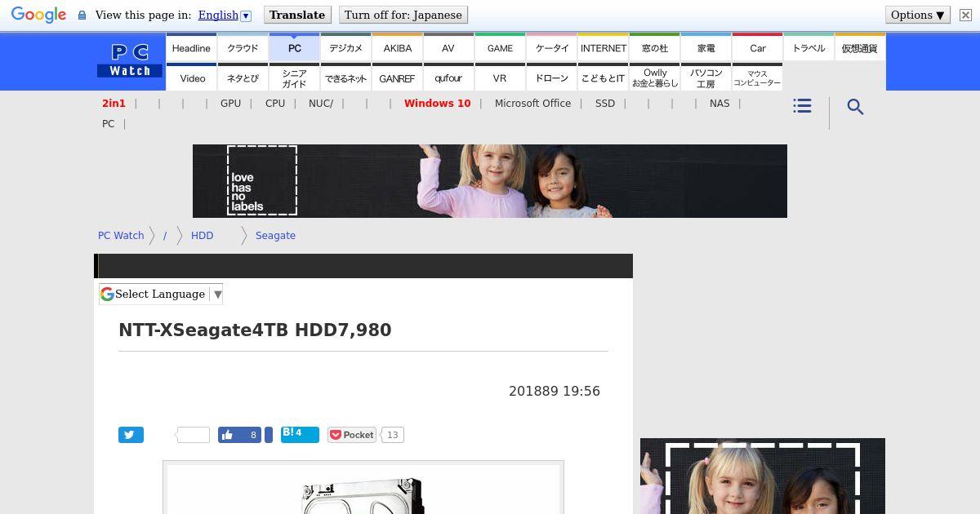Open the GAME tab
This screenshot has width=980, height=514.
coord(500,47)
